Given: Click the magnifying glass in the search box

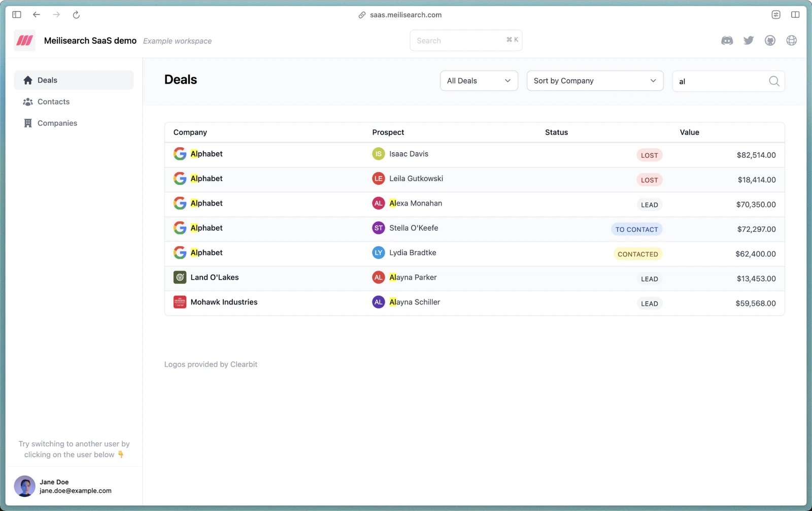Looking at the screenshot, I should [x=773, y=81].
